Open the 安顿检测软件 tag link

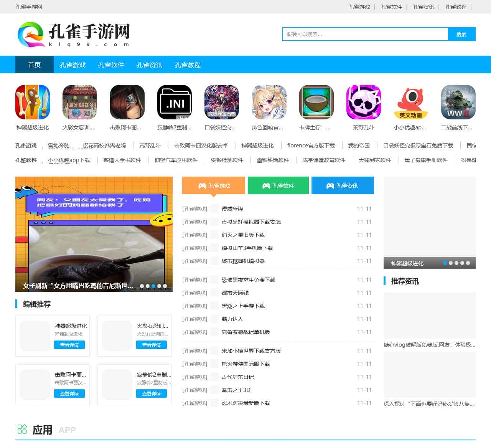pyautogui.click(x=227, y=160)
